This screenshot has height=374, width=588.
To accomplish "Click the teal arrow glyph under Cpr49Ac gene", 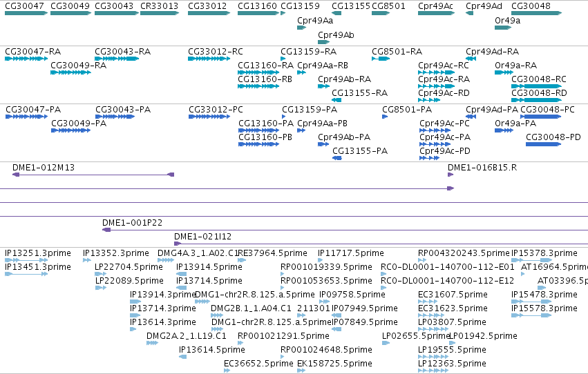I will 437,13.
